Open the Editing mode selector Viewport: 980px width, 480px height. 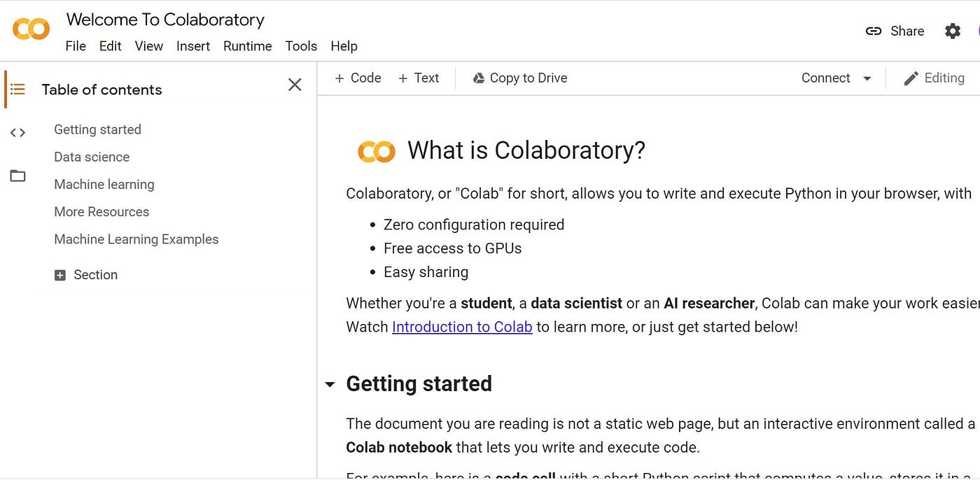934,78
